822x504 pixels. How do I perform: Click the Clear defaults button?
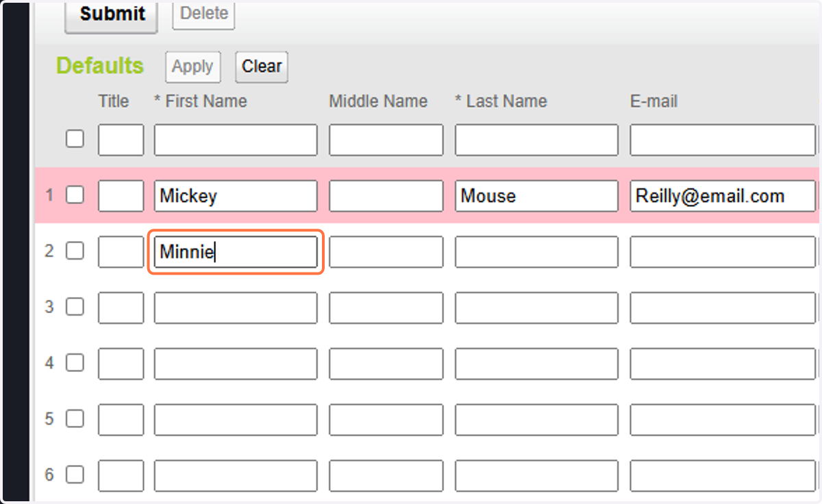(x=262, y=67)
